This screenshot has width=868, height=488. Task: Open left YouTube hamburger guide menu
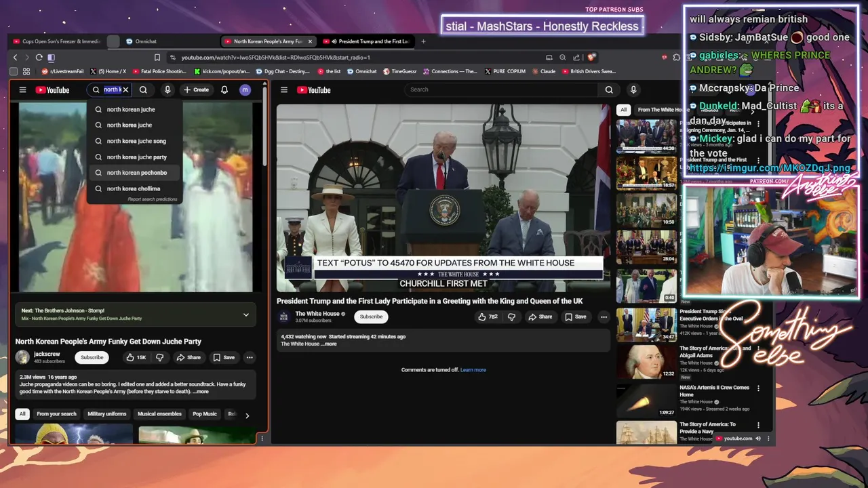pos(22,89)
